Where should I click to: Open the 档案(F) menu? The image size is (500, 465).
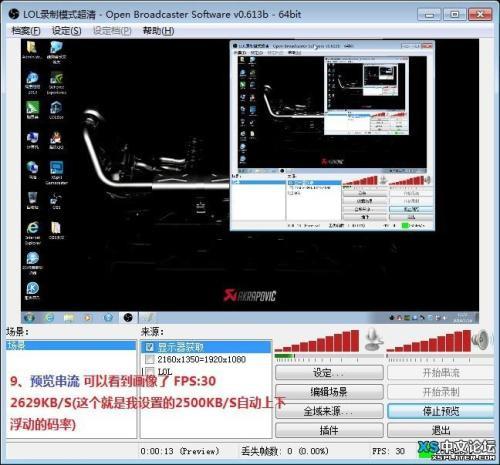click(x=26, y=31)
